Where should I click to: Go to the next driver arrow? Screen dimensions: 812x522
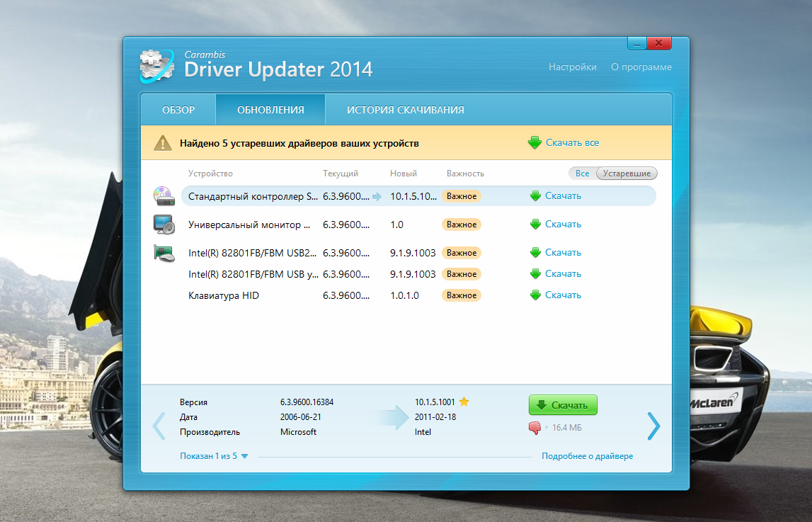click(x=653, y=426)
